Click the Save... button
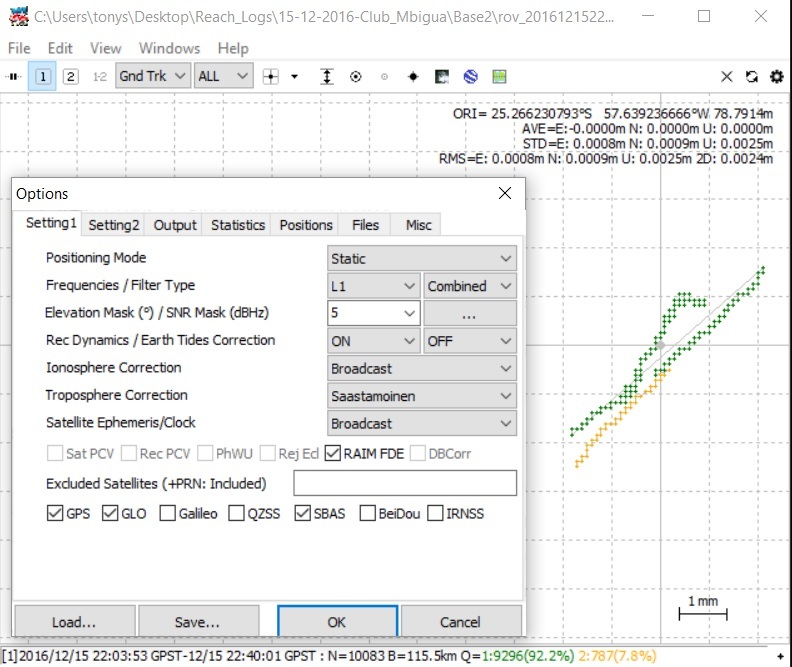The height and width of the screenshot is (667, 792). (197, 622)
